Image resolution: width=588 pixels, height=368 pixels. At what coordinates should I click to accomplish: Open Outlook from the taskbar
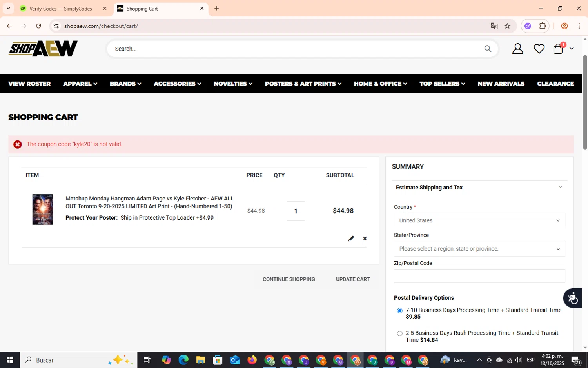point(235,360)
